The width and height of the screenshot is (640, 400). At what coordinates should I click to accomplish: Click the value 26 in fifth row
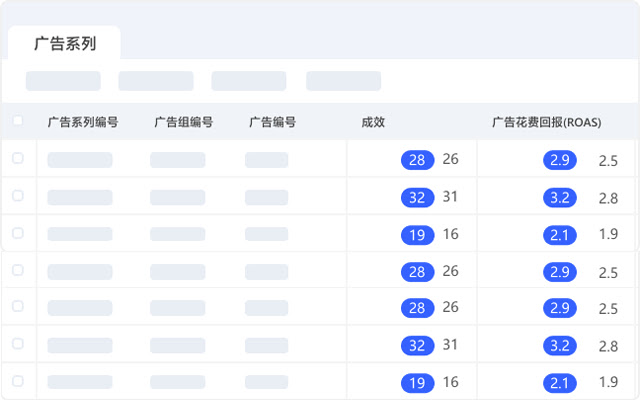pos(451,307)
